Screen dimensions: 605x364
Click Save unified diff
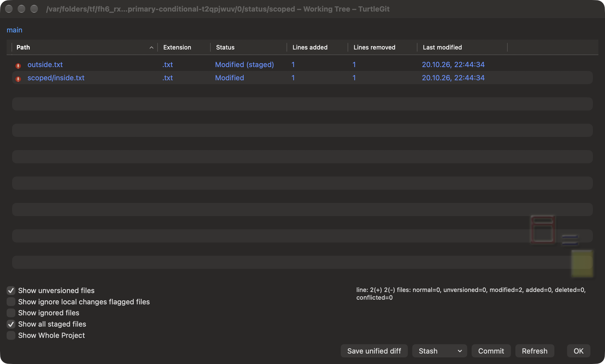point(374,351)
